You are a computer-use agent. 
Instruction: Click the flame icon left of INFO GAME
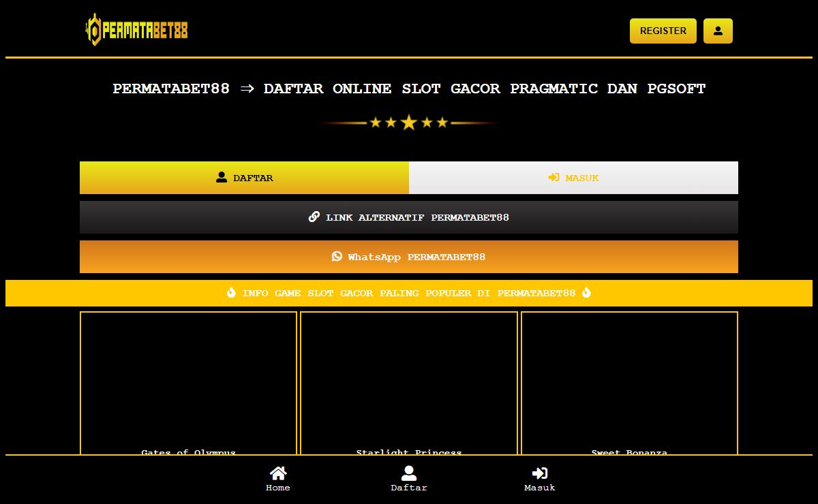point(231,293)
